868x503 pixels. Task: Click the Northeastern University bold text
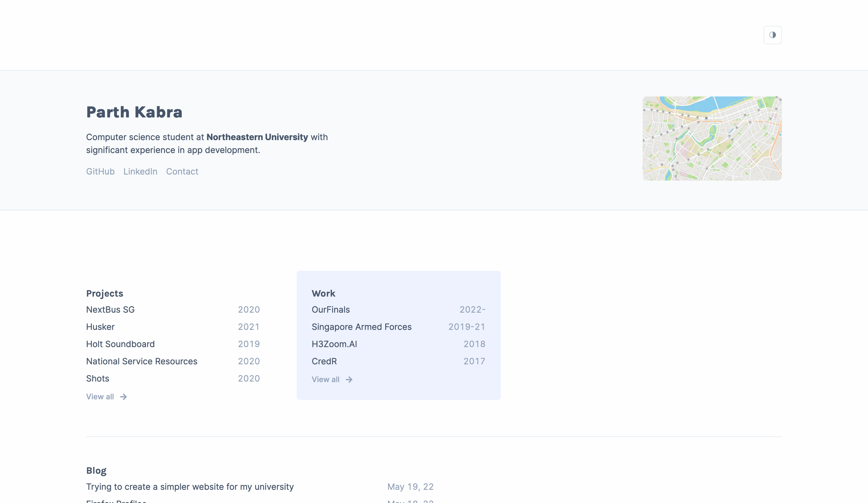pyautogui.click(x=257, y=137)
